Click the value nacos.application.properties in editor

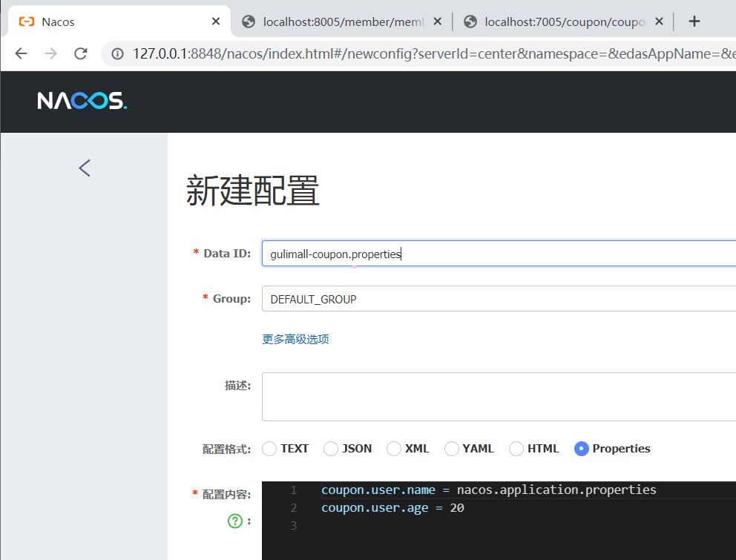(x=556, y=490)
